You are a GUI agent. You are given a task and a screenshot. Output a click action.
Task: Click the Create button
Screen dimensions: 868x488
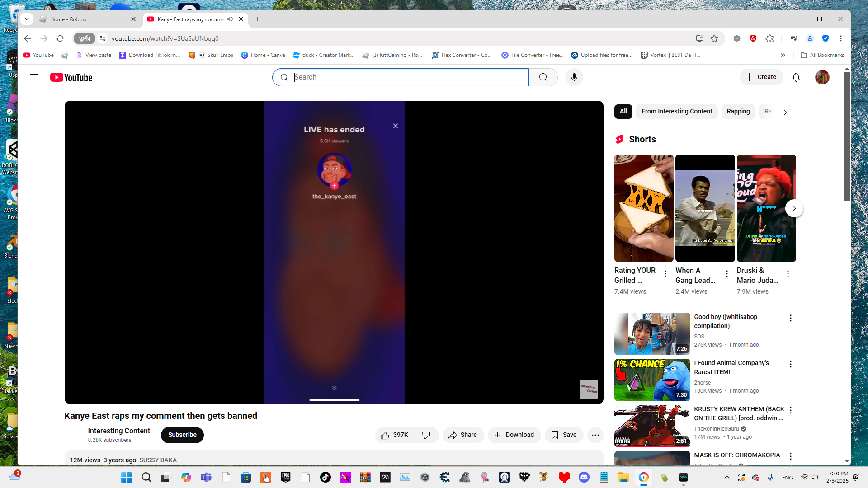[x=761, y=77]
